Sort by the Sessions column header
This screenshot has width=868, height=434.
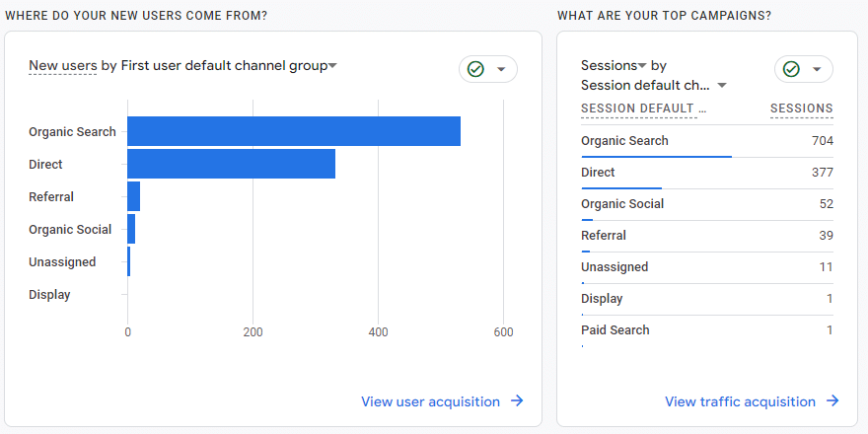801,108
